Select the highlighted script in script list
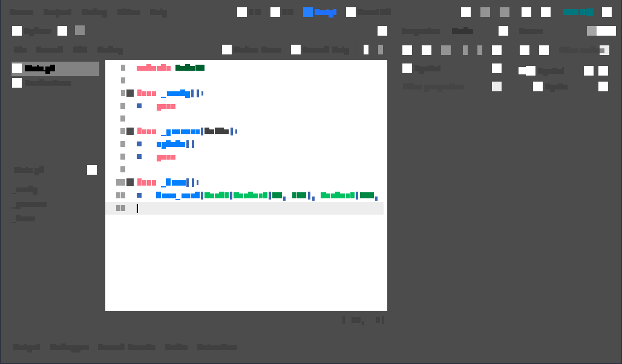This screenshot has height=364, width=622. (x=55, y=68)
